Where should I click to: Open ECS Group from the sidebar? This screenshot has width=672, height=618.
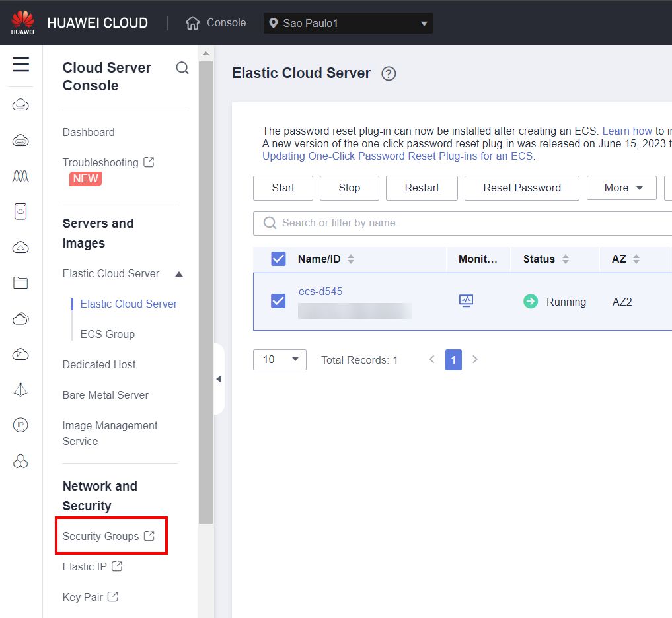[108, 334]
